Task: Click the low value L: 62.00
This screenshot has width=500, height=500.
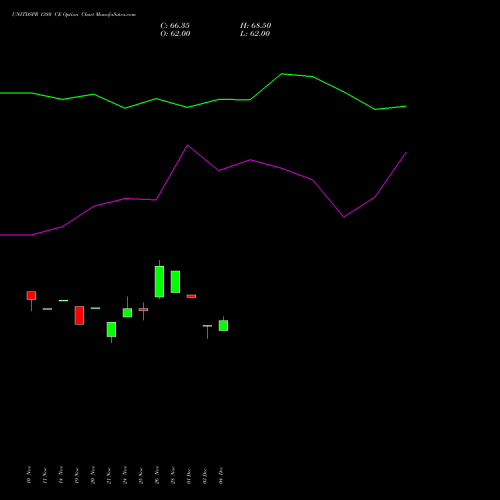Action: (255, 34)
